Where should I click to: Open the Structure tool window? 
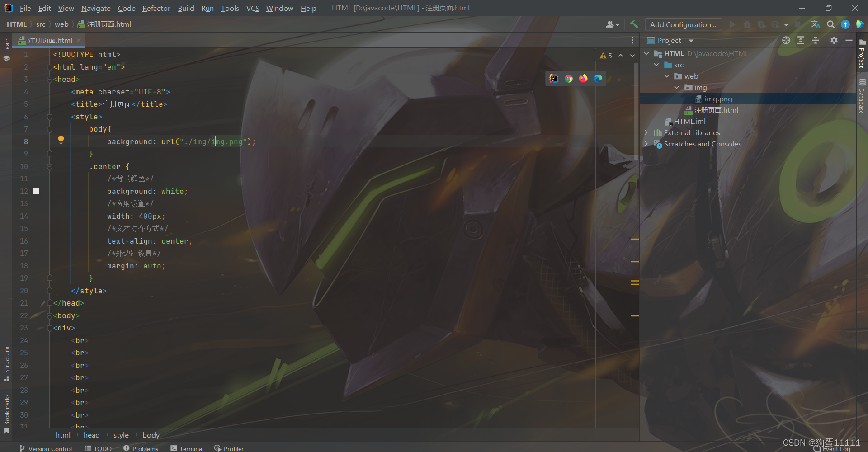coord(6,364)
